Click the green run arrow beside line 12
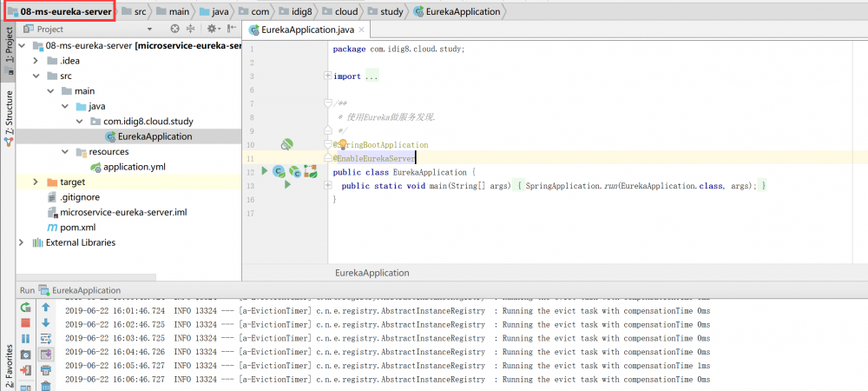Screen dimensions: 868x391 [x=266, y=171]
